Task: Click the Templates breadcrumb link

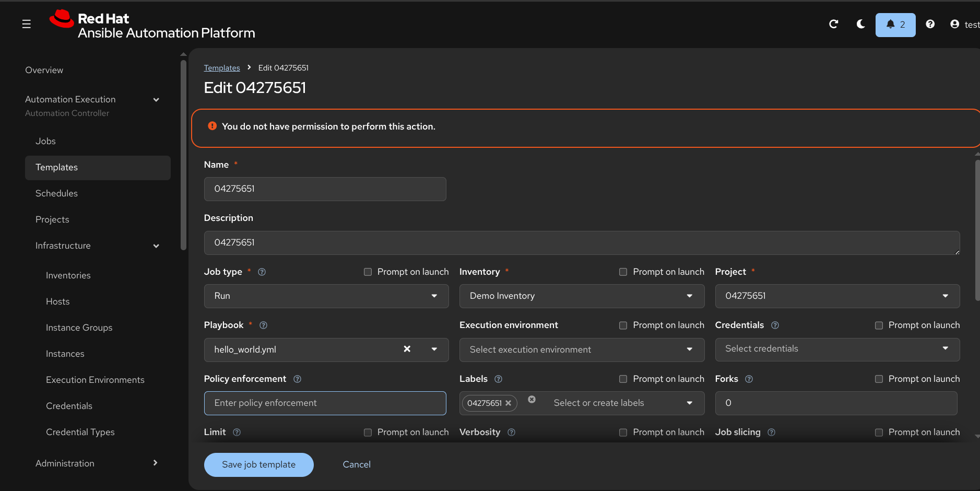Action: [222, 68]
